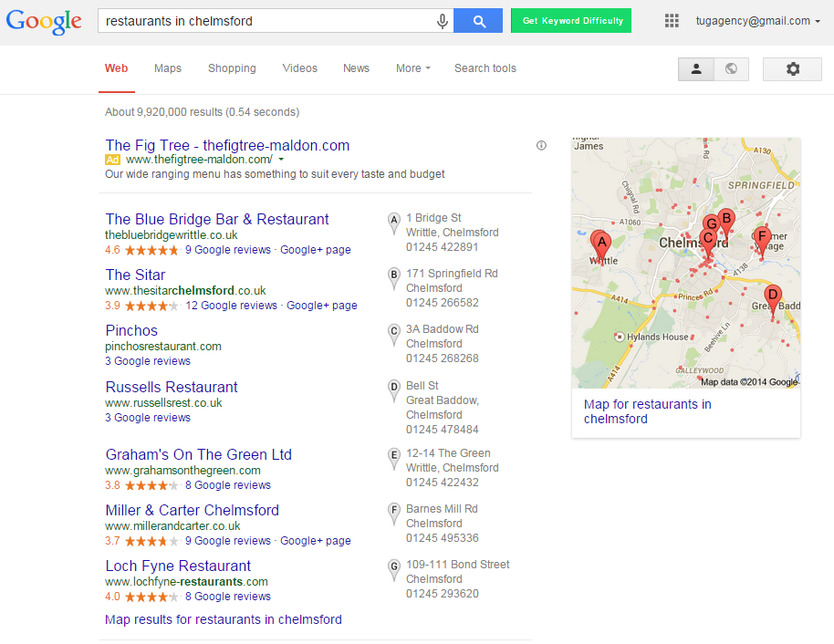Open Loch Fyne Restaurant result
The image size is (834, 644).
coord(178,566)
